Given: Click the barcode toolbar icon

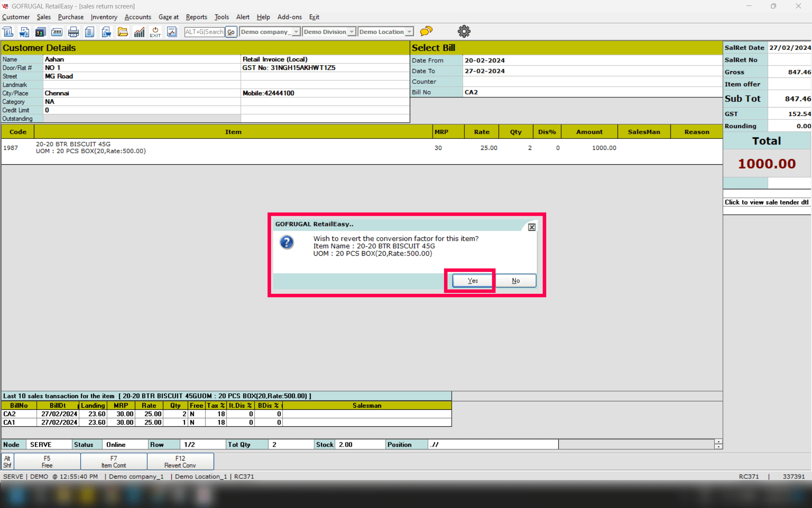Looking at the screenshot, I should point(57,32).
